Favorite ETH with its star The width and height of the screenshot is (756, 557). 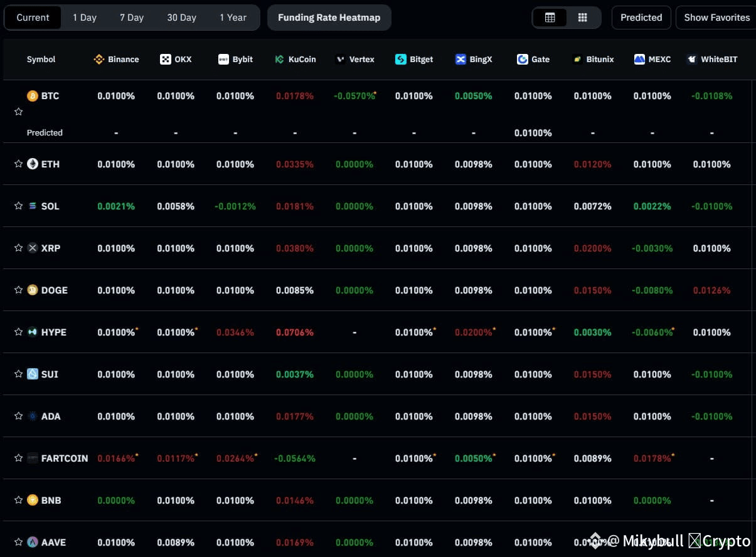19,164
